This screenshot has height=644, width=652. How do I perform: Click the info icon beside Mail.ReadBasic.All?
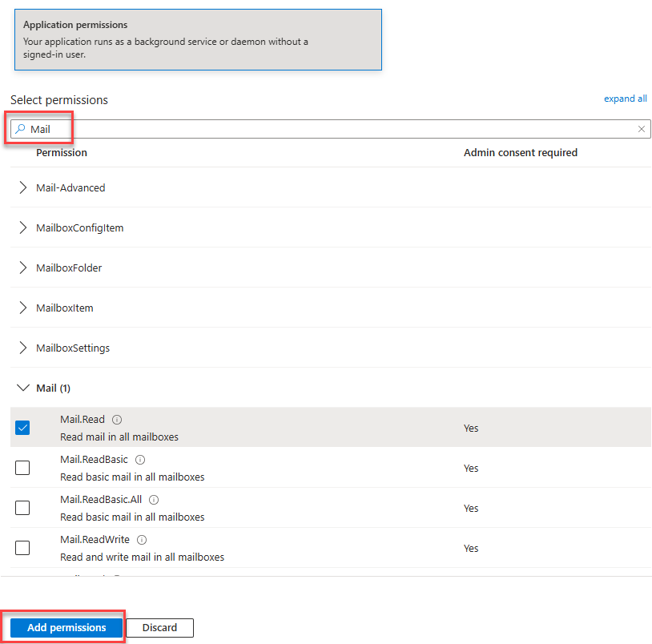[154, 500]
